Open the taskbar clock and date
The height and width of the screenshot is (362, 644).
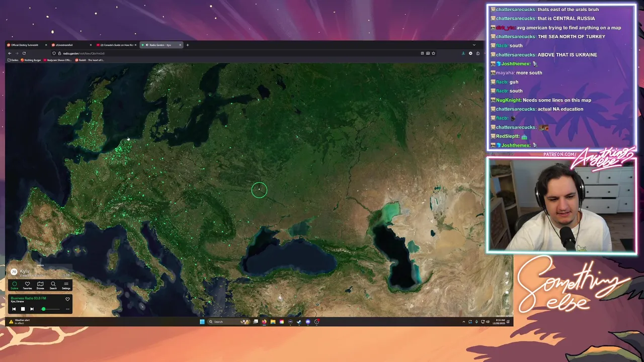tap(500, 322)
